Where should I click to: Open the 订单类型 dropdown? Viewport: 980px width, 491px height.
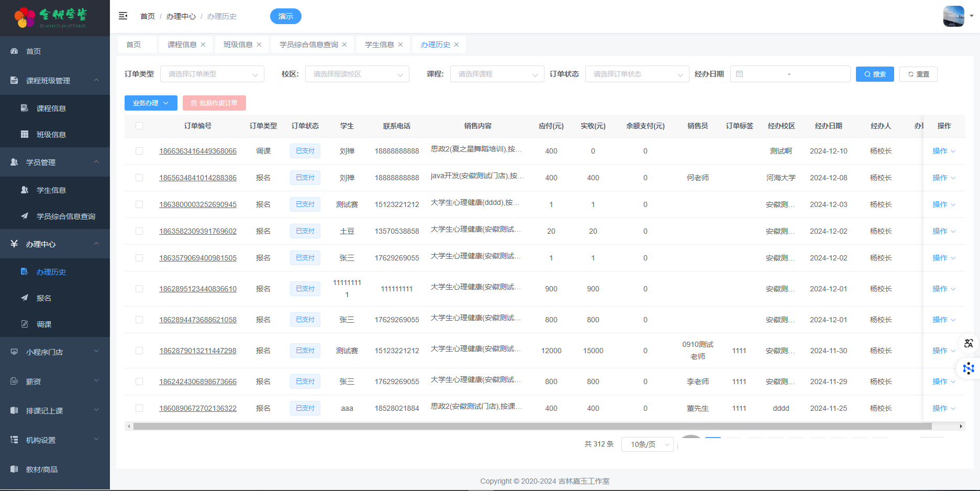(x=212, y=74)
